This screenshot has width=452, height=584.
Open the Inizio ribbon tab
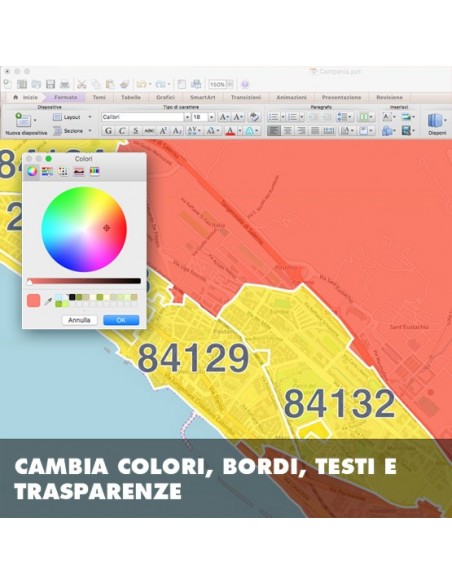pos(26,97)
